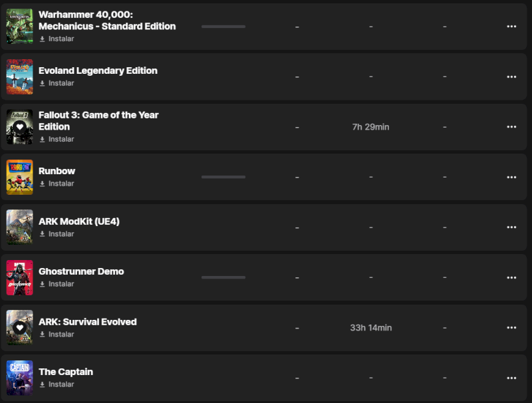Screen dimensions: 532x403
Task: Click the download icon under Runbow
Action: pos(43,184)
